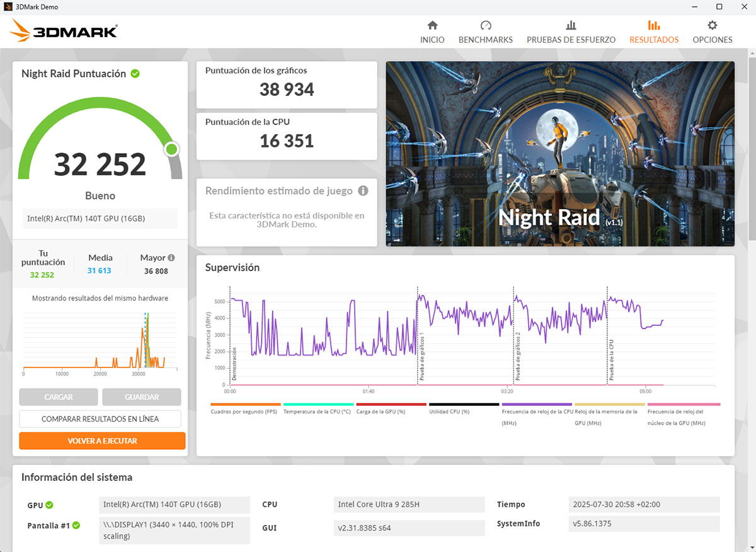Click the Resultados orange chart icon
The height and width of the screenshot is (552, 756).
(654, 25)
